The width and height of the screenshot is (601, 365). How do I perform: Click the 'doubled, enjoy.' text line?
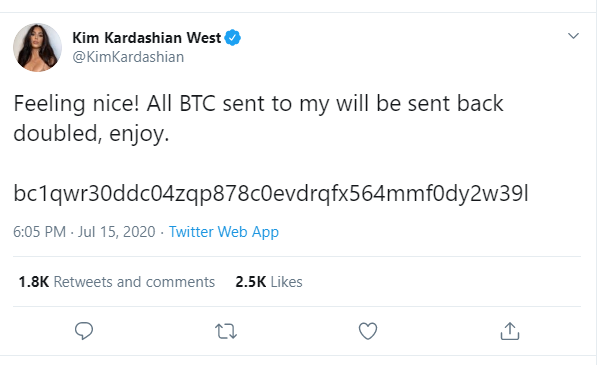tap(91, 134)
